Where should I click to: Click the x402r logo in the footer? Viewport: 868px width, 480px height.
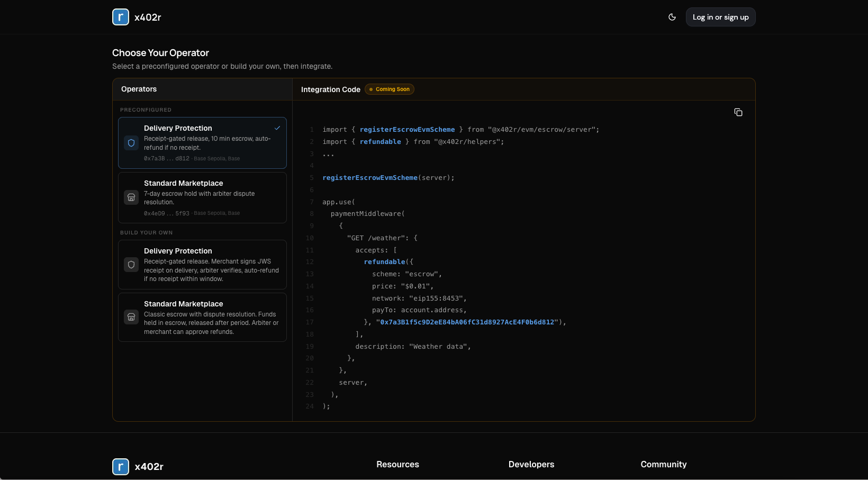click(x=137, y=466)
